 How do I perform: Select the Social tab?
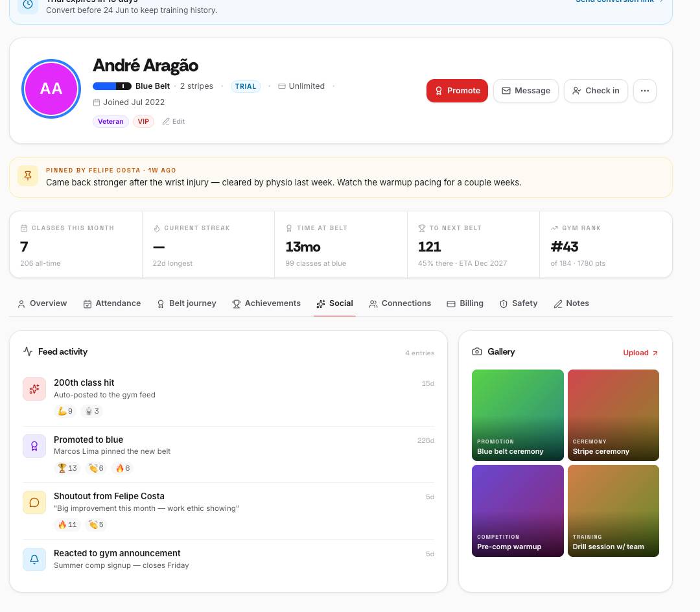coord(335,303)
